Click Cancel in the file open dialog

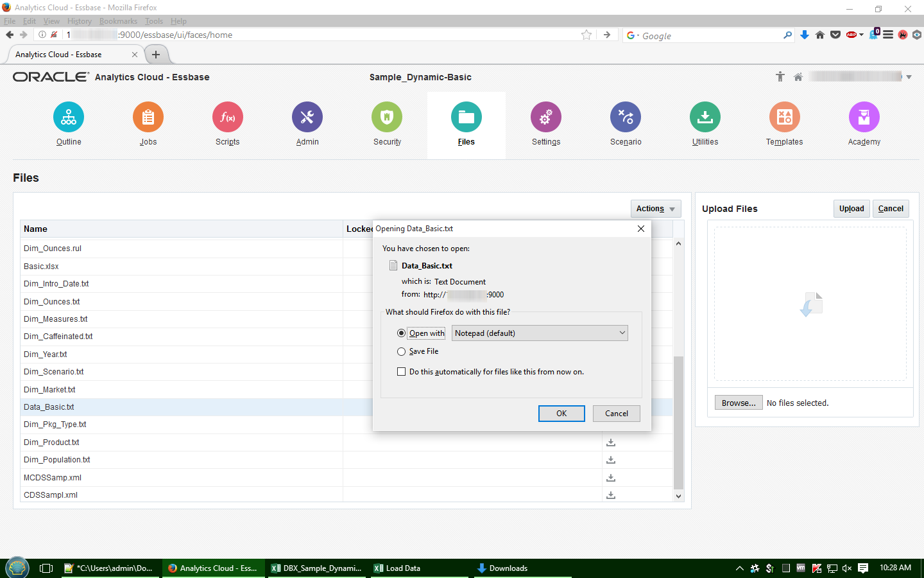[617, 414]
